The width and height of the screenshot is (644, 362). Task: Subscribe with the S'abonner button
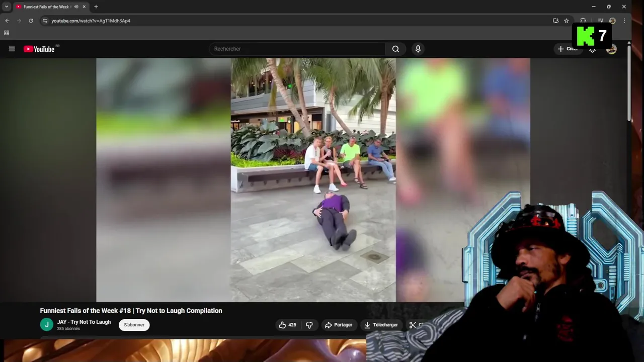(x=134, y=325)
